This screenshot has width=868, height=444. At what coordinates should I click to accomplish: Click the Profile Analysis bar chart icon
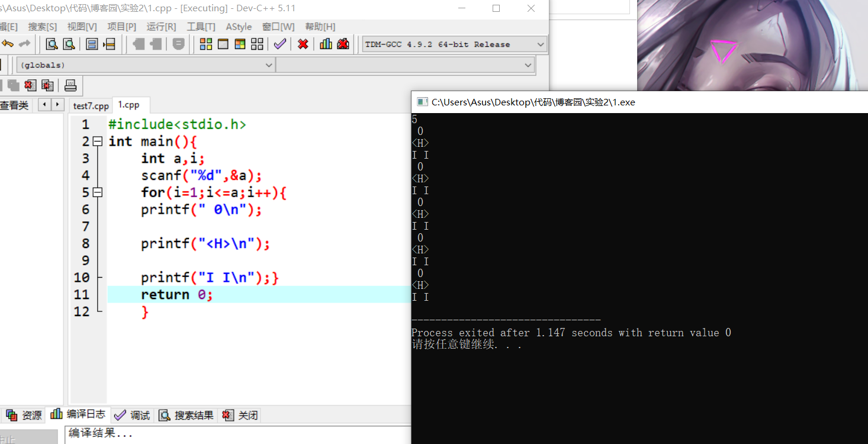(326, 44)
